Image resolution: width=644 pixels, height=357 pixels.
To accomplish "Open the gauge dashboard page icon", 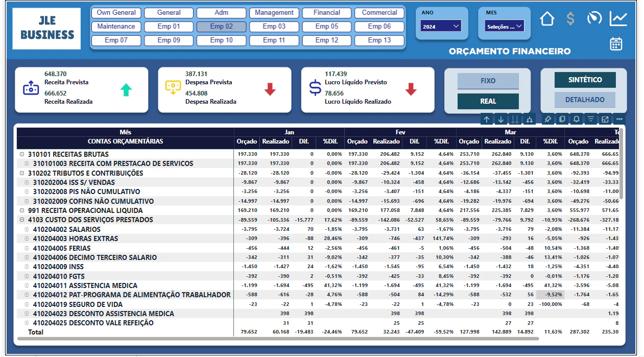I will tap(594, 18).
